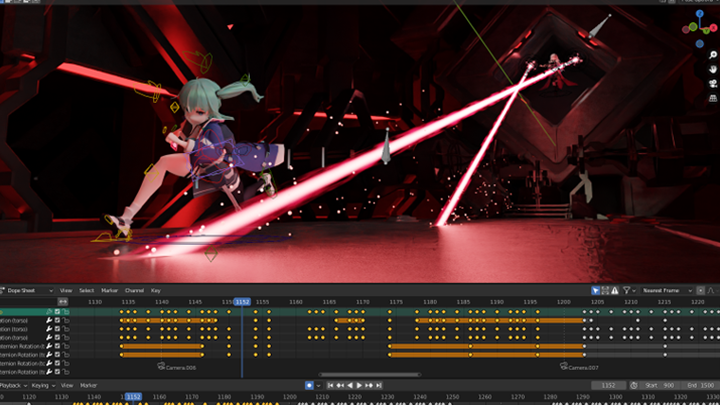This screenshot has width=720, height=405.
Task: Open the Select menu in Dope Sheet
Action: (x=86, y=291)
